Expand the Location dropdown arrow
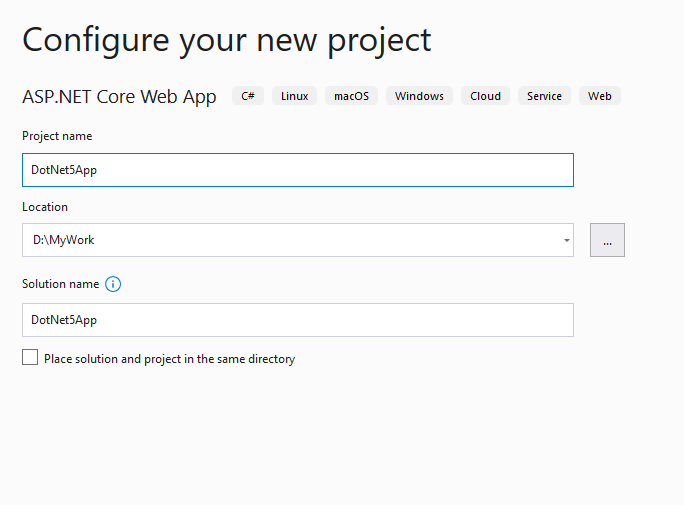Image resolution: width=684 pixels, height=505 pixels. coord(566,240)
